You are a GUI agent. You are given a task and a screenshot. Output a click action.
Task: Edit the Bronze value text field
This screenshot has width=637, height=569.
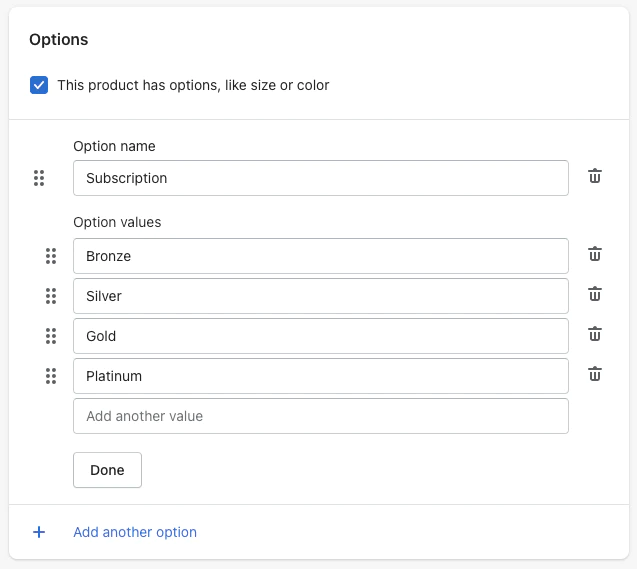320,256
